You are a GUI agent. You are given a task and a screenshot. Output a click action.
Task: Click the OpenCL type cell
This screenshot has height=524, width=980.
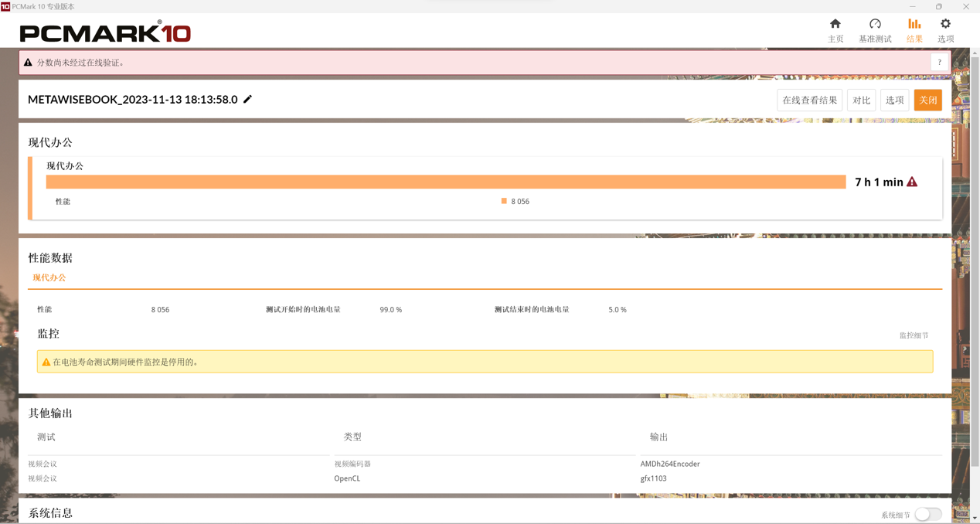(x=347, y=478)
